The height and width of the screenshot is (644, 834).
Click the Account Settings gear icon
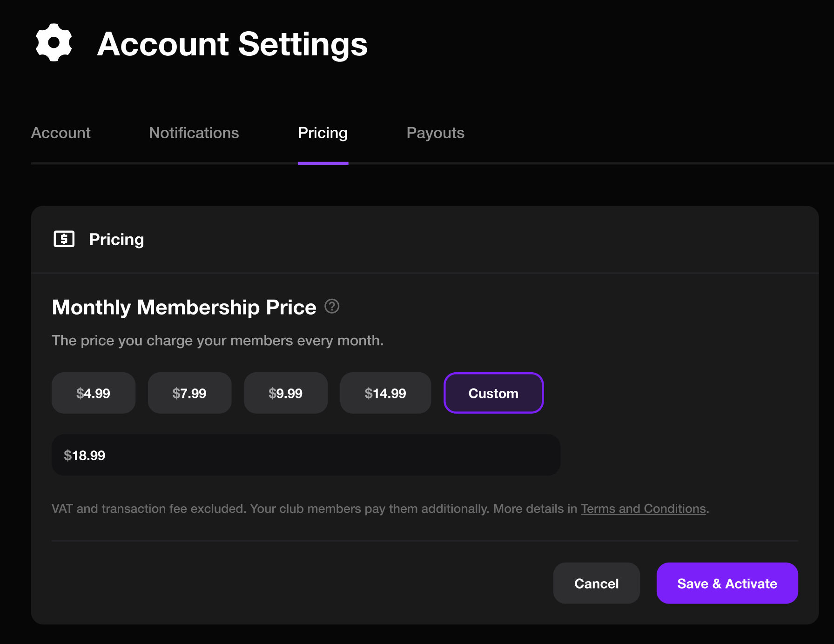(54, 43)
